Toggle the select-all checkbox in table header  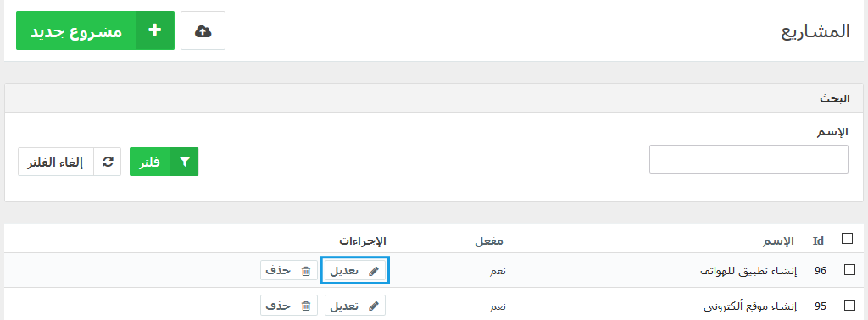pyautogui.click(x=847, y=238)
